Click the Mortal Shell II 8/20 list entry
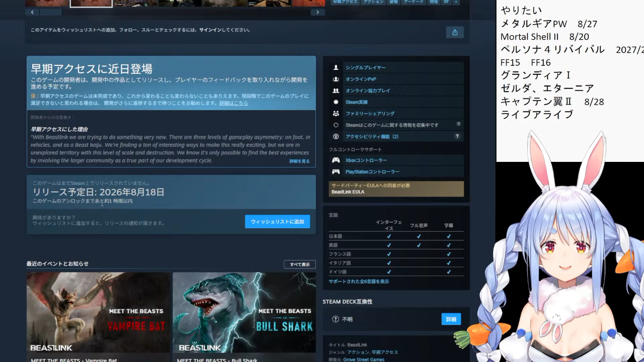Viewport: 644px width, 362px height. pyautogui.click(x=545, y=37)
